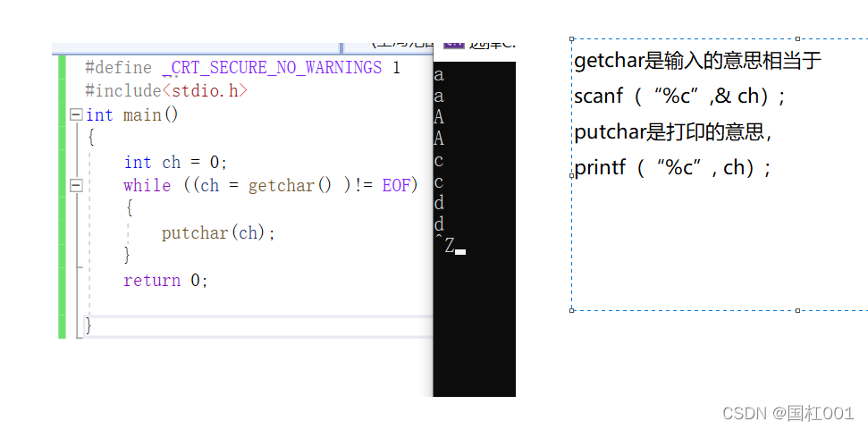868x430 pixels.
Task: Click the scanf（“%c”,& ch）line in the note
Action: click(680, 97)
